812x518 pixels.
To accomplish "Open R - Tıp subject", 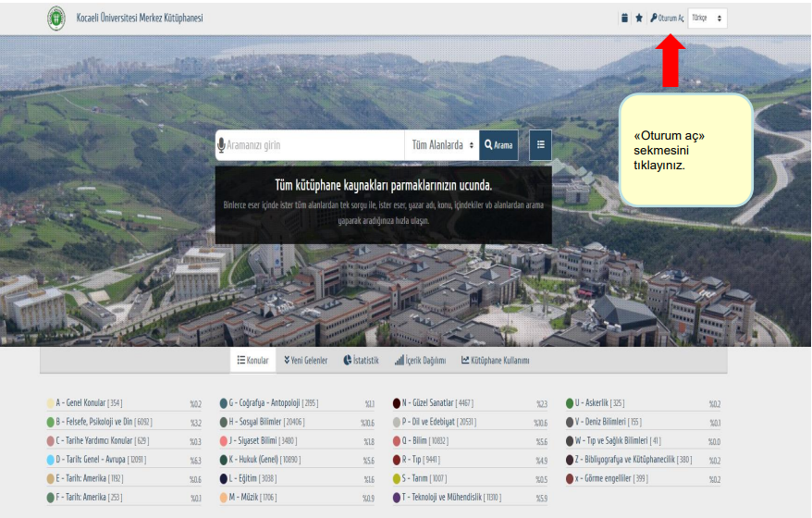I will tap(421, 459).
